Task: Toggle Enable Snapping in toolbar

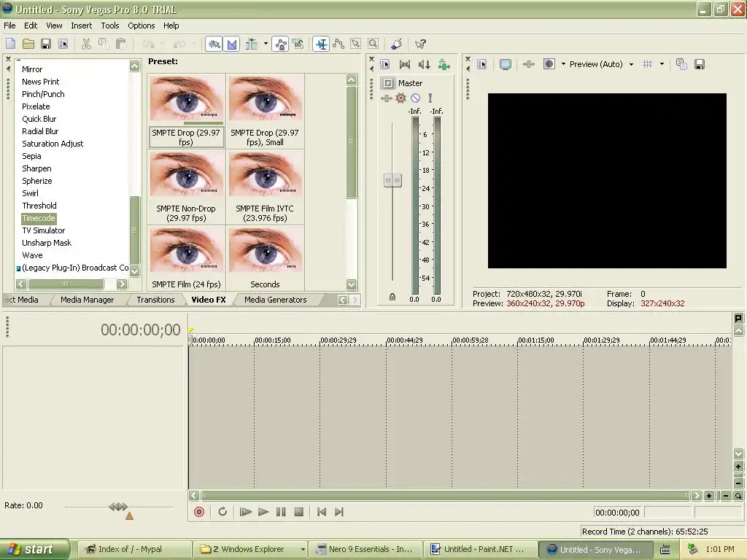Action: coord(214,44)
